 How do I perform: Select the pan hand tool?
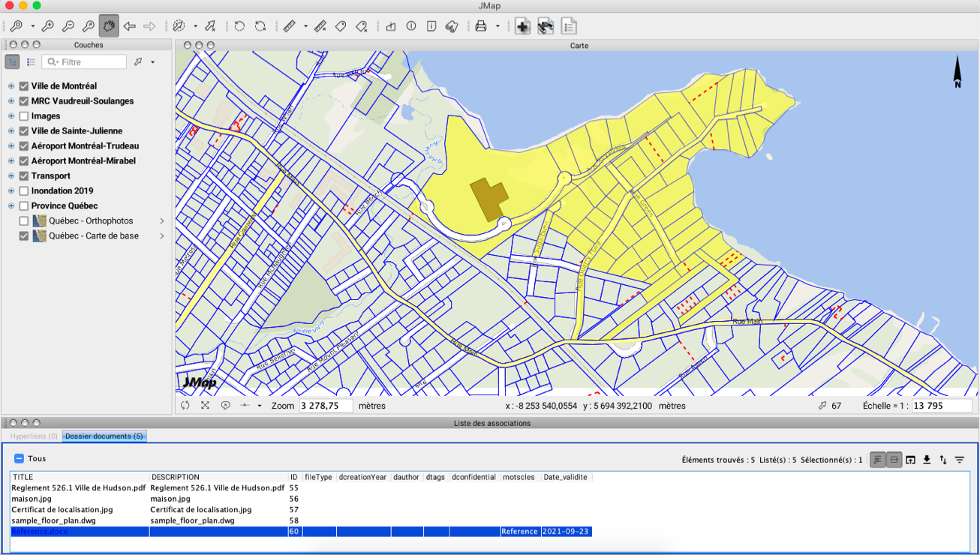click(109, 26)
